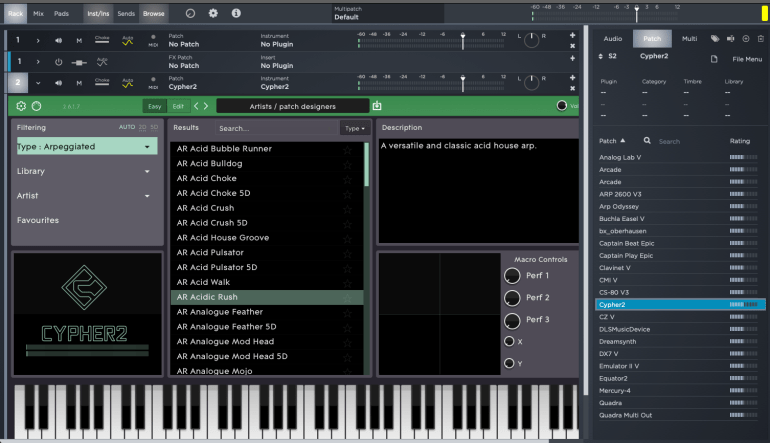Open File Menu
Viewport: 770px width, 443px height.
[747, 59]
